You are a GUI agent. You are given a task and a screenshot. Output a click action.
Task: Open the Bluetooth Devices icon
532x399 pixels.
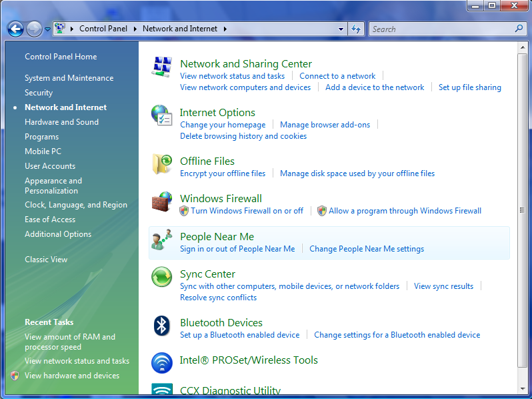pos(162,326)
